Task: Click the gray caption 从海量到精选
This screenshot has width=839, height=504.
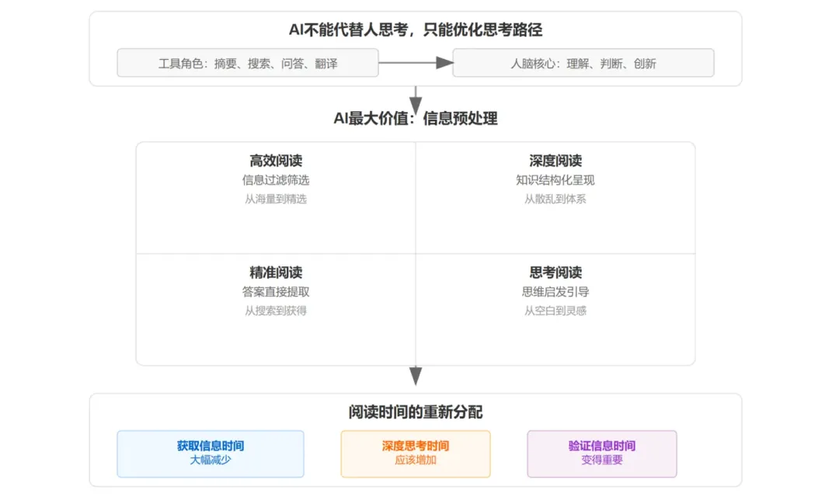Action: 276,199
